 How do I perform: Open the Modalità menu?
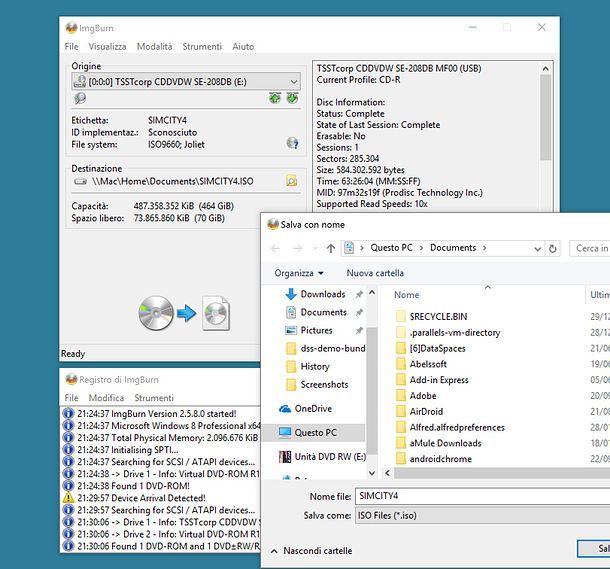click(x=154, y=47)
